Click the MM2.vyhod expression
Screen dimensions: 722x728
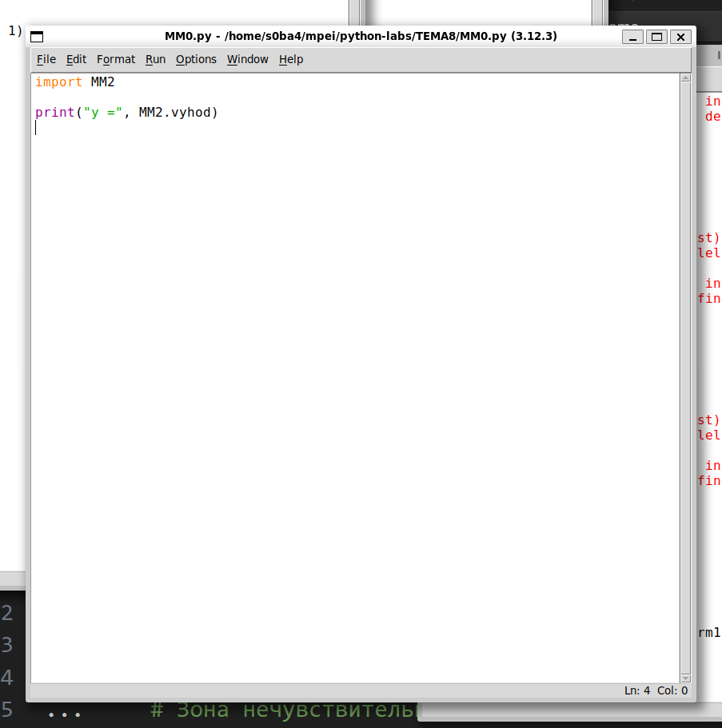click(x=178, y=113)
